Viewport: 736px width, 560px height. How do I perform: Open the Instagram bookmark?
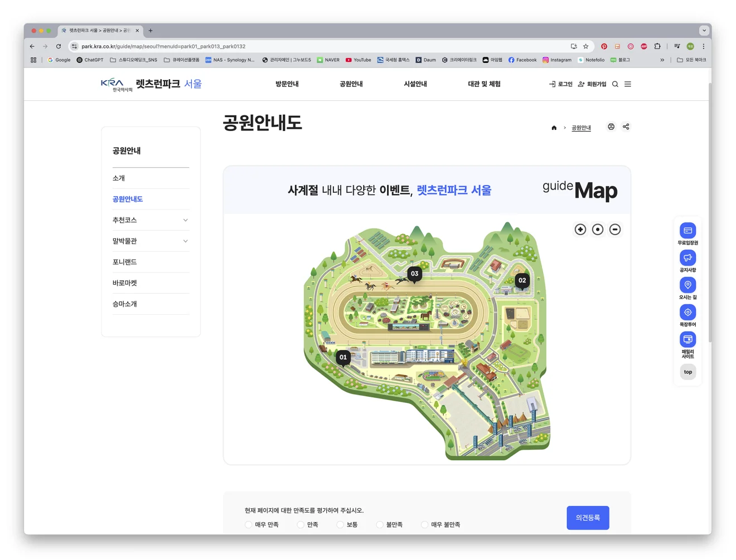[x=557, y=60]
